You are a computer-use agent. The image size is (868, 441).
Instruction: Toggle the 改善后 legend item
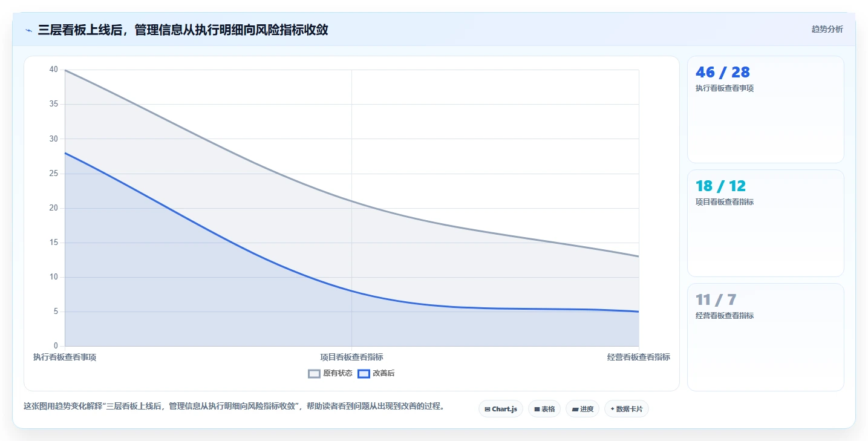(x=376, y=373)
